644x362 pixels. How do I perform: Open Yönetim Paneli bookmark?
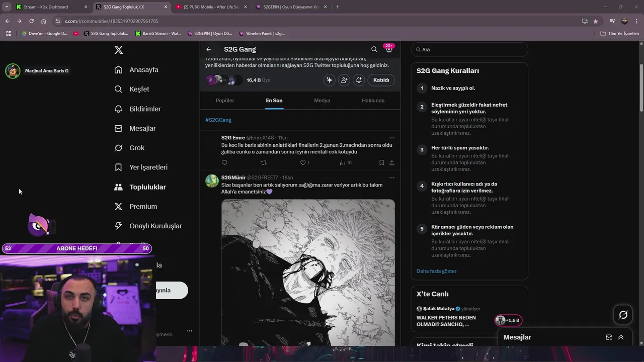[262, 34]
